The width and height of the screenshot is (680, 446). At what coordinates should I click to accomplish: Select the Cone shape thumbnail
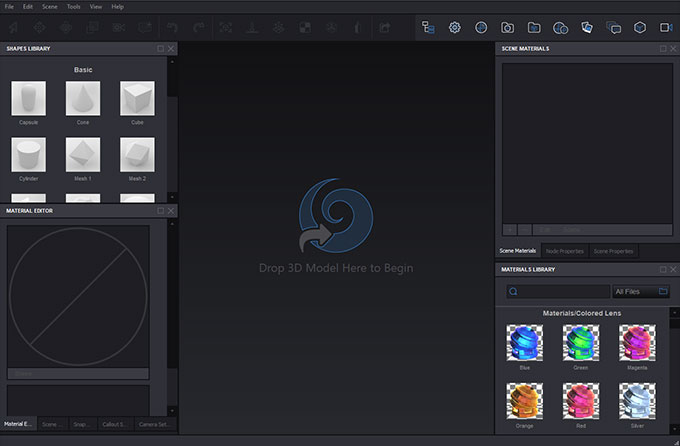pos(83,98)
